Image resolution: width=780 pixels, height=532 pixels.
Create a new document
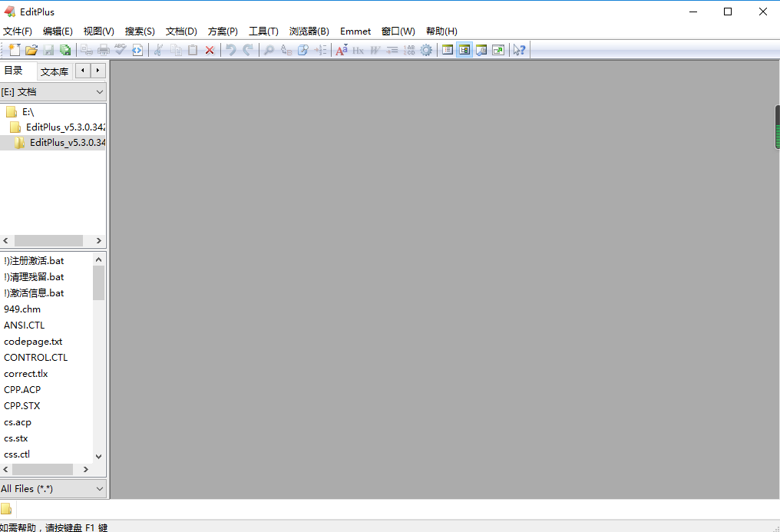coord(12,50)
